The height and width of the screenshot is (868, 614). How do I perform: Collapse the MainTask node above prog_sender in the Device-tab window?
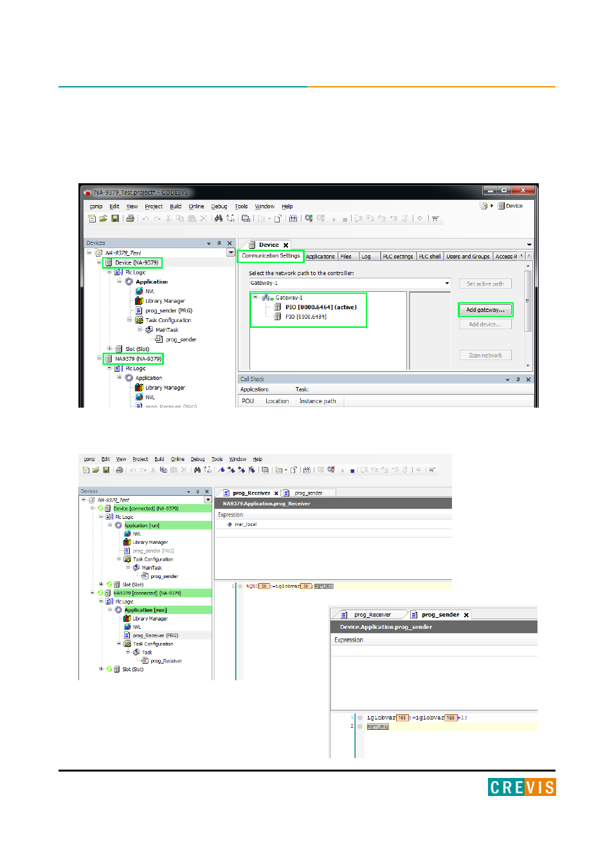140,330
